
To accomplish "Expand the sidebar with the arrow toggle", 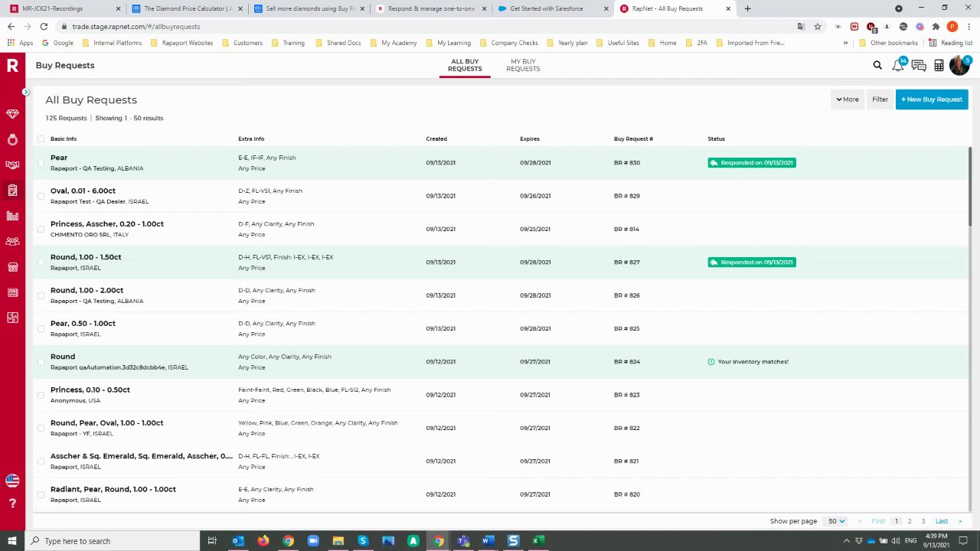I will [25, 92].
